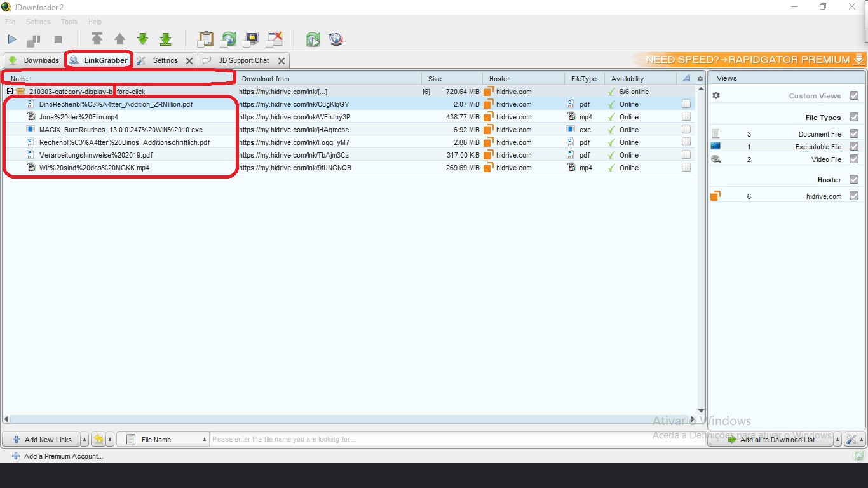The height and width of the screenshot is (488, 868).
Task: Click the pause downloads icon
Action: point(33,40)
